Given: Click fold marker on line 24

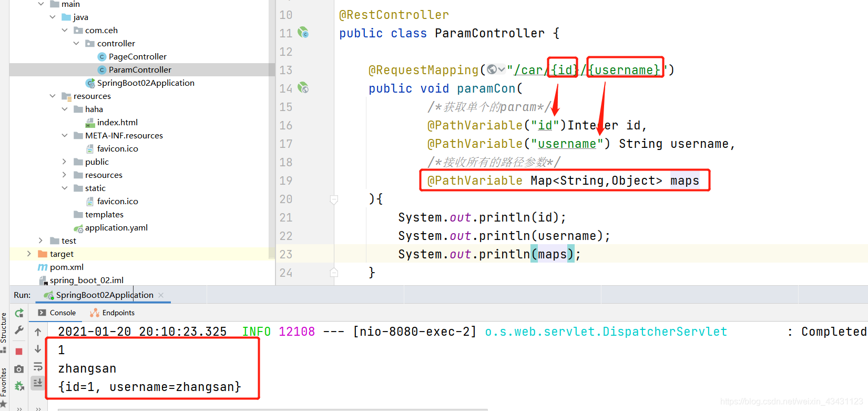Looking at the screenshot, I should [x=334, y=273].
